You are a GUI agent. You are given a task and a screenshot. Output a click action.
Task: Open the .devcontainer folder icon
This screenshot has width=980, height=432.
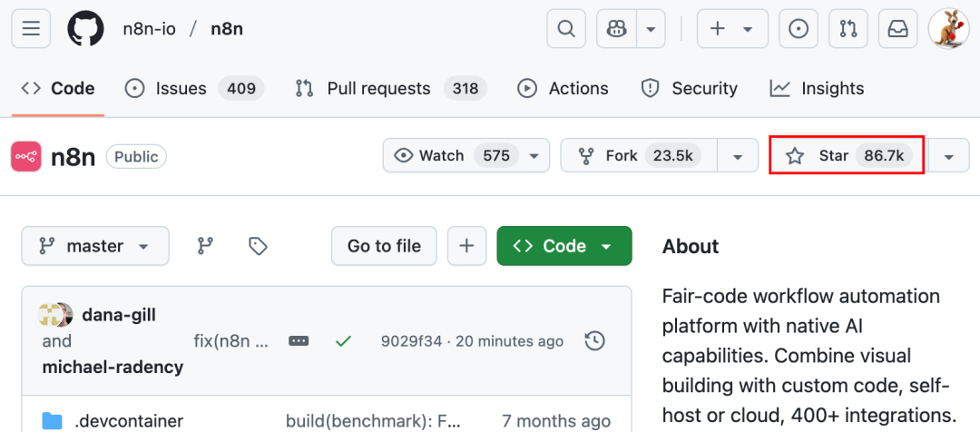coord(52,421)
